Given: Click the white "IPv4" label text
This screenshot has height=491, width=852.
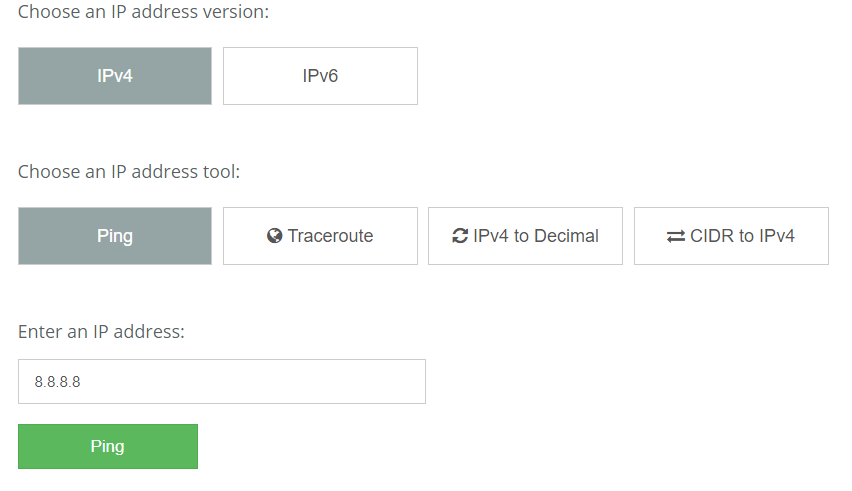Looking at the screenshot, I should pos(115,76).
